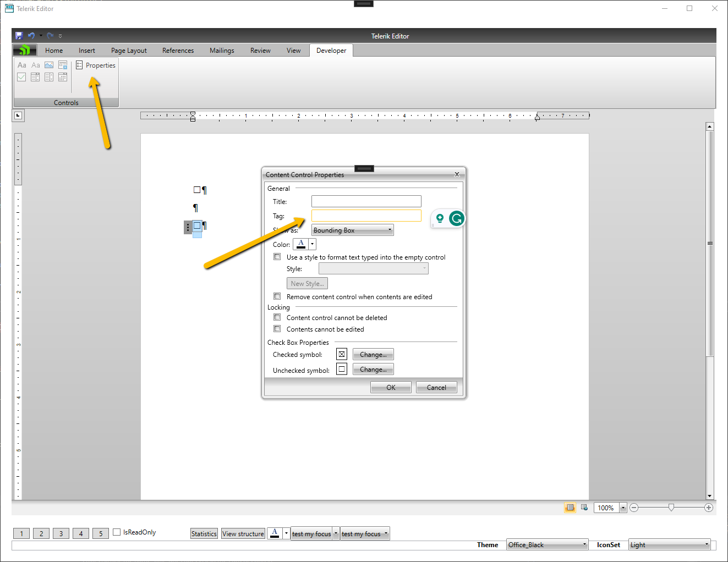The width and height of the screenshot is (728, 562).
Task: Check 'Contents cannot be edited' option
Action: 277,329
